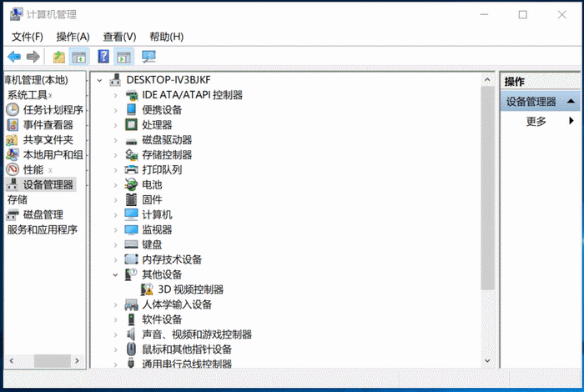Expand the 磁盘驱动器 node chevron

tap(115, 140)
